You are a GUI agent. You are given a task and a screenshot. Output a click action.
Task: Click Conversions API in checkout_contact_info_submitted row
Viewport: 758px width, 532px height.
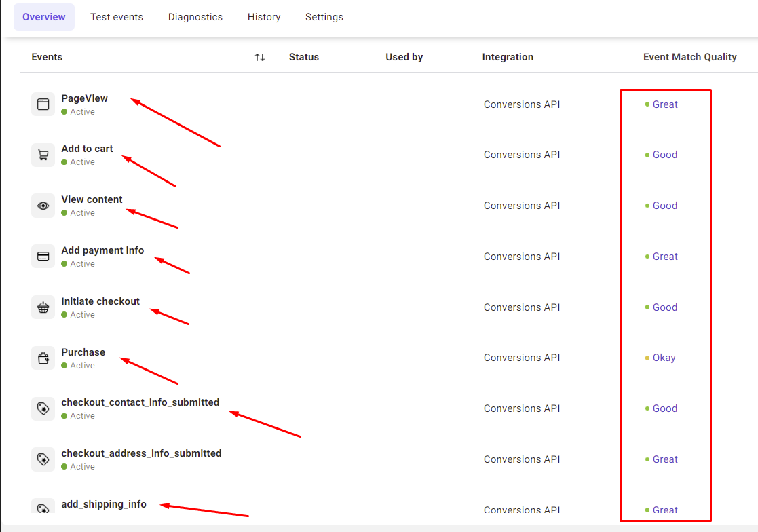(522, 408)
